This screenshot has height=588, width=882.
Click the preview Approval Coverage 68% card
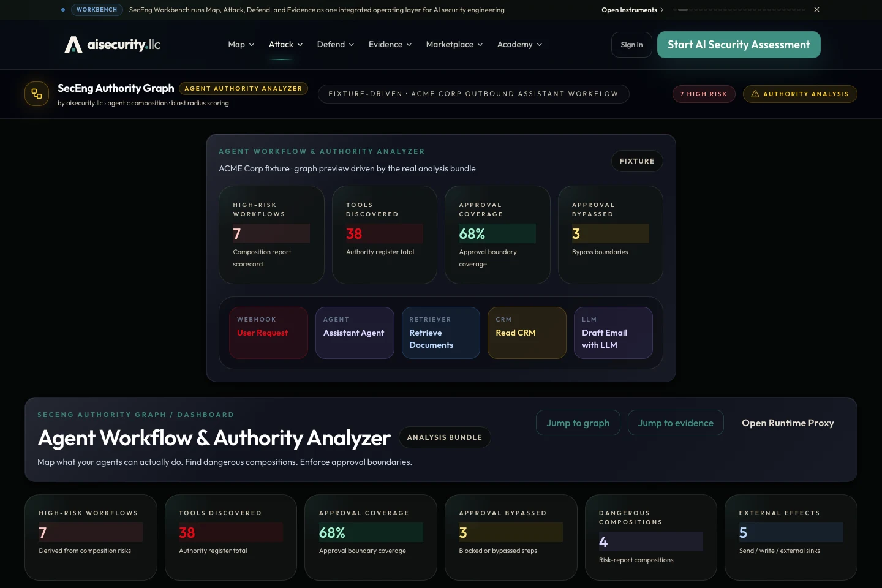497,235
